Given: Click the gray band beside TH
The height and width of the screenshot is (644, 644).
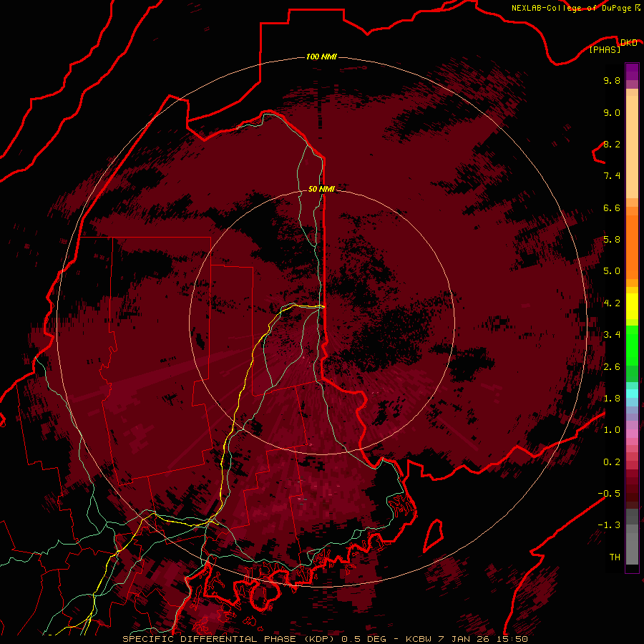Looking at the screenshot, I should [x=632, y=548].
